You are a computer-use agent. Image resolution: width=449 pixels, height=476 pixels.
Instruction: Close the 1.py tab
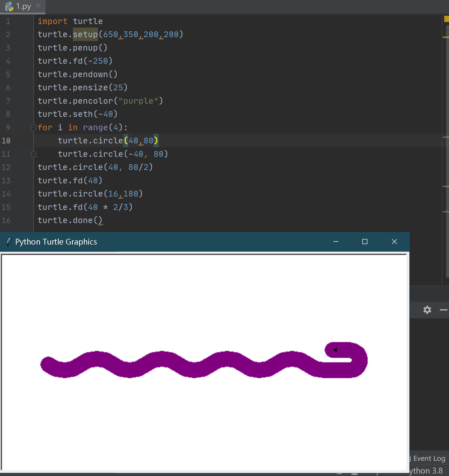click(38, 6)
